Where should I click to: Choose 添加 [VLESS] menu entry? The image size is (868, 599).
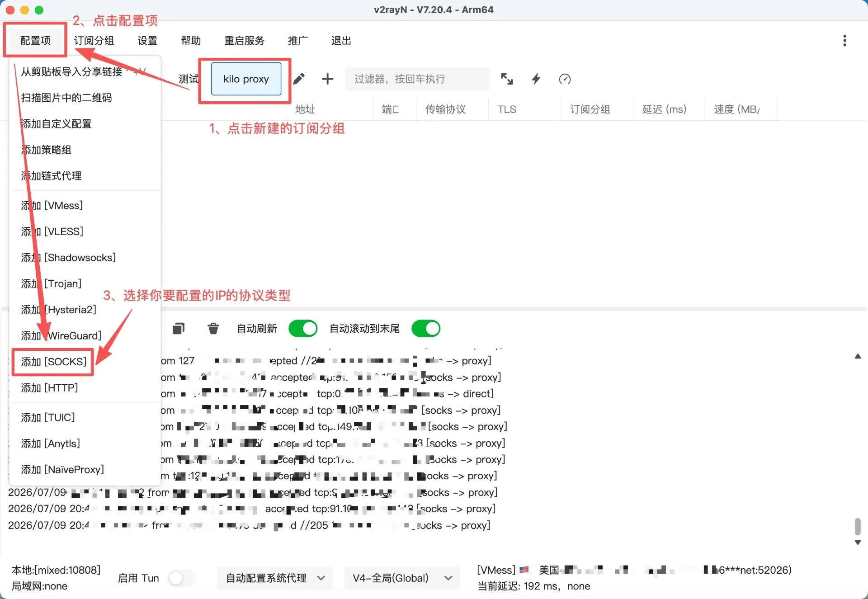point(85,231)
